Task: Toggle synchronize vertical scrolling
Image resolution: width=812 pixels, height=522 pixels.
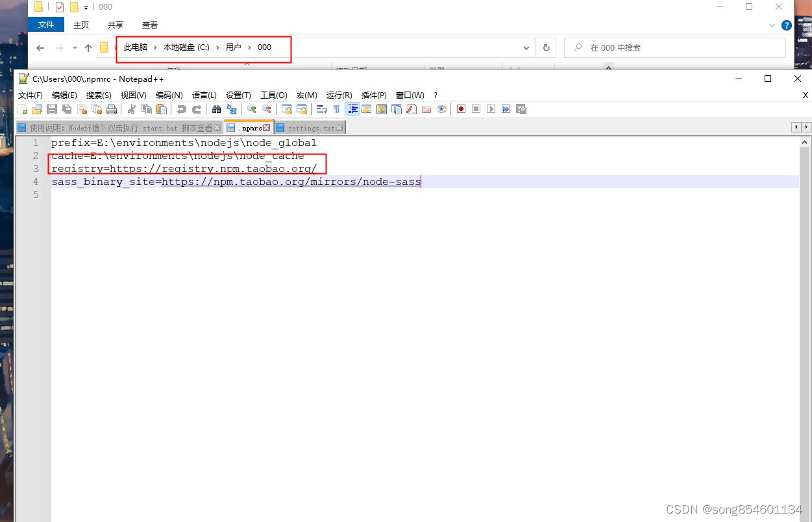Action: 286,108
